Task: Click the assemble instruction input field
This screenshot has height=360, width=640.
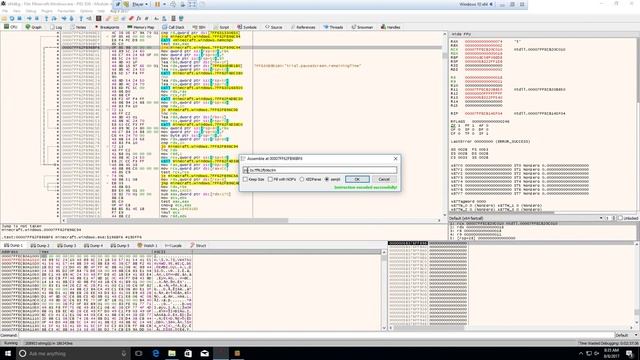Action: pos(320,170)
